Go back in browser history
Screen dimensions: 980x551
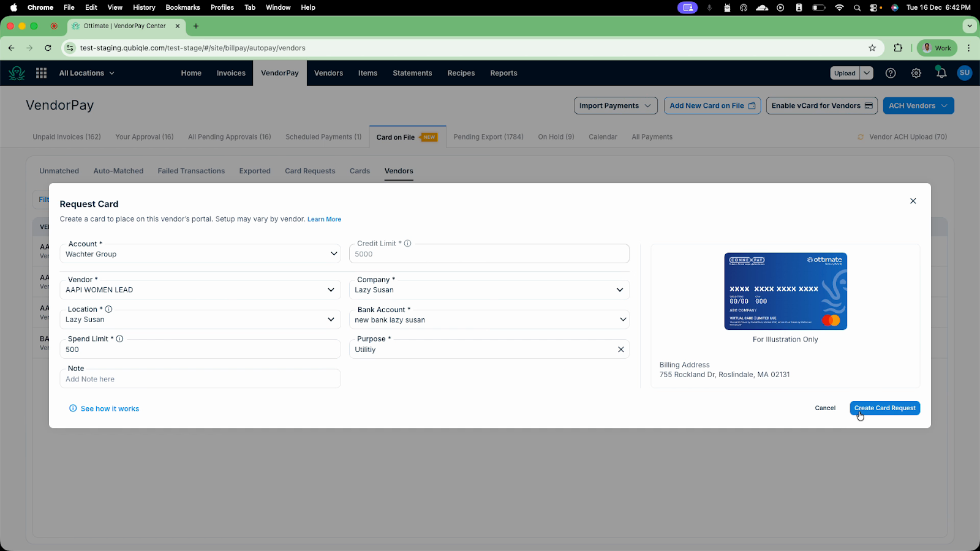pyautogui.click(x=11, y=48)
